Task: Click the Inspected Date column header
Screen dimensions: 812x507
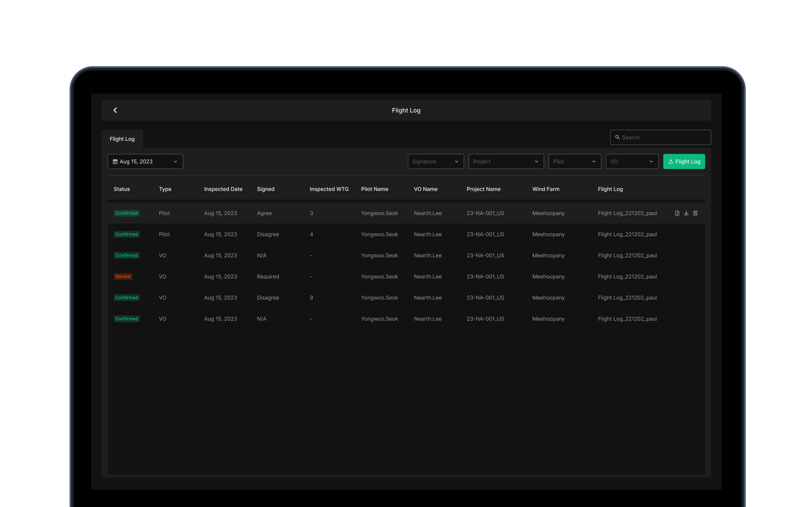Action: 223,189
